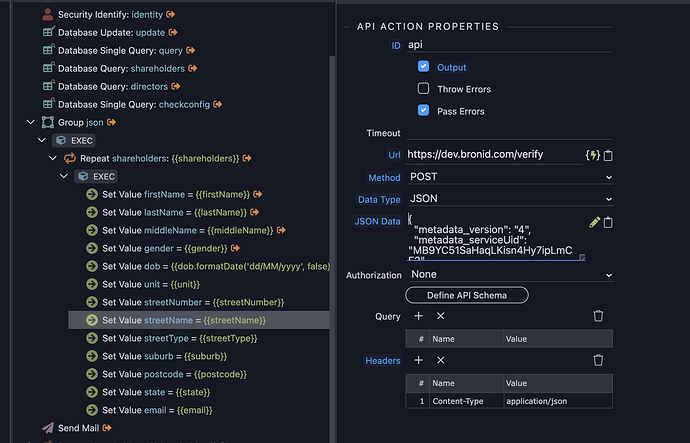Click the Headers label
Viewport: 690px width, 443px height.
pyautogui.click(x=382, y=361)
